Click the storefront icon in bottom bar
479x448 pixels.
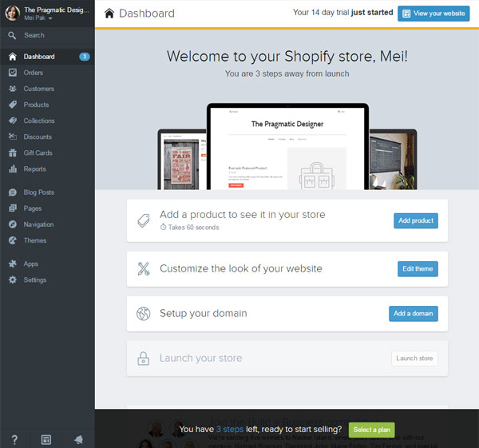(x=46, y=440)
